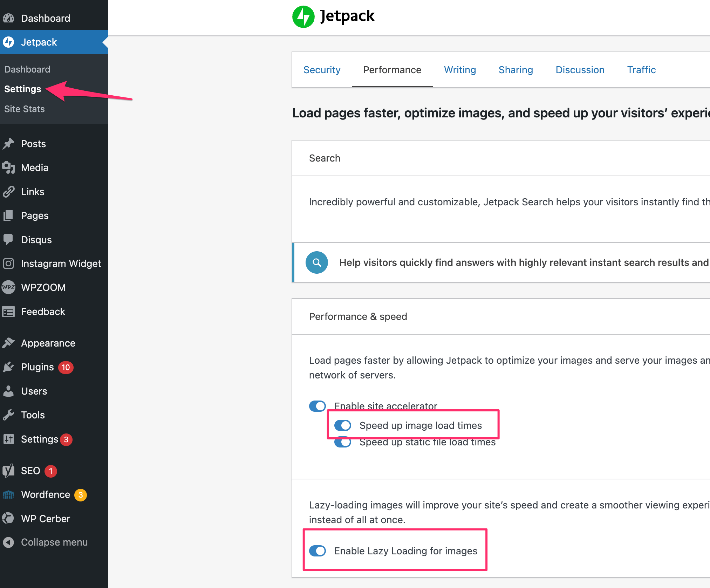The height and width of the screenshot is (588, 710).
Task: Open the Media menu label
Action: click(35, 167)
